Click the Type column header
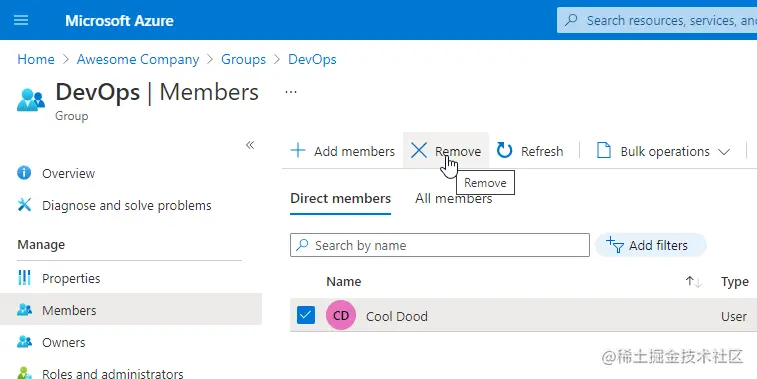The image size is (757, 379). tap(735, 281)
